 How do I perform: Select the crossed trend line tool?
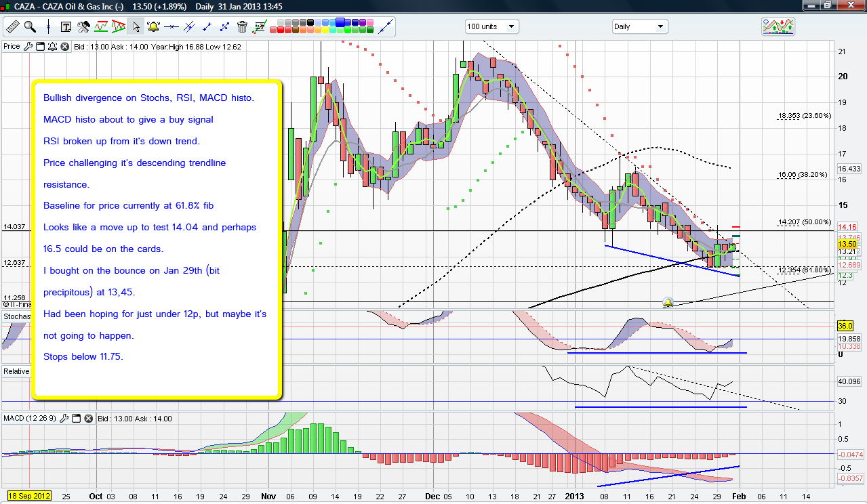tap(189, 27)
